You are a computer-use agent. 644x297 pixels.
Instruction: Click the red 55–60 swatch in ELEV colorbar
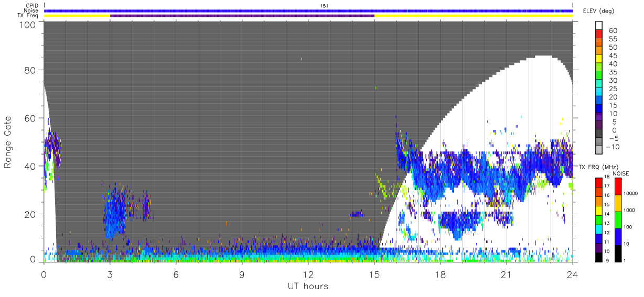coord(599,35)
